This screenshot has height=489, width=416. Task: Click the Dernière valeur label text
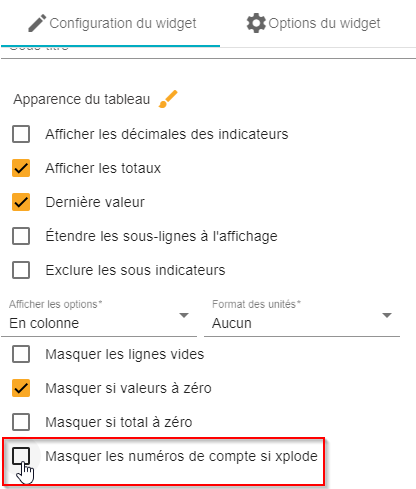95,202
